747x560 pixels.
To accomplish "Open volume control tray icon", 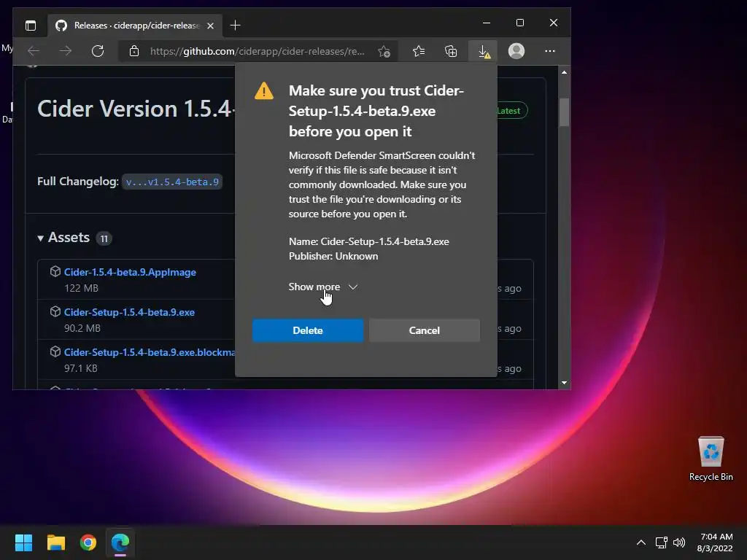I will coord(679,542).
